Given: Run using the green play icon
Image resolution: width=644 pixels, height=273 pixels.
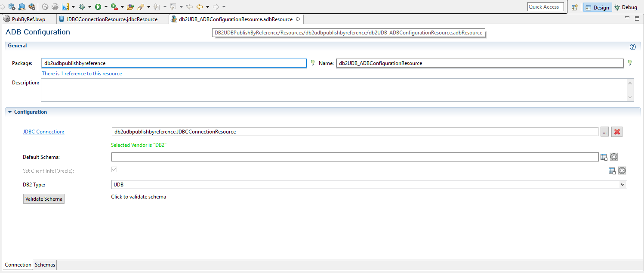Looking at the screenshot, I should (x=98, y=7).
